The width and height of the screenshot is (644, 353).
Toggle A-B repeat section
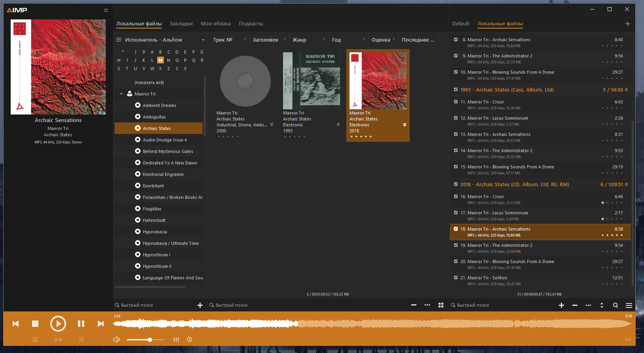tap(58, 340)
